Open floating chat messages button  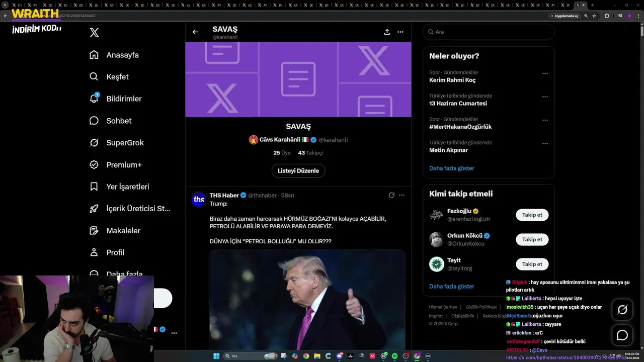[622, 335]
